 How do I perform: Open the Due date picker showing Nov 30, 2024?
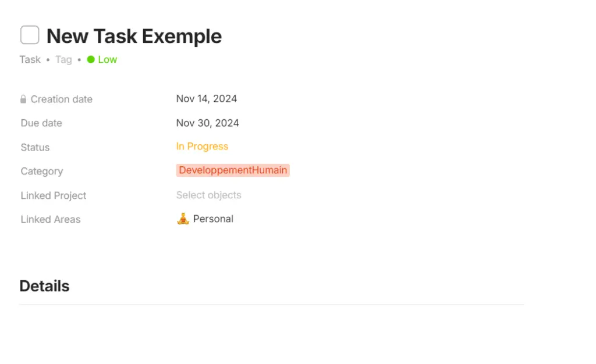(207, 123)
